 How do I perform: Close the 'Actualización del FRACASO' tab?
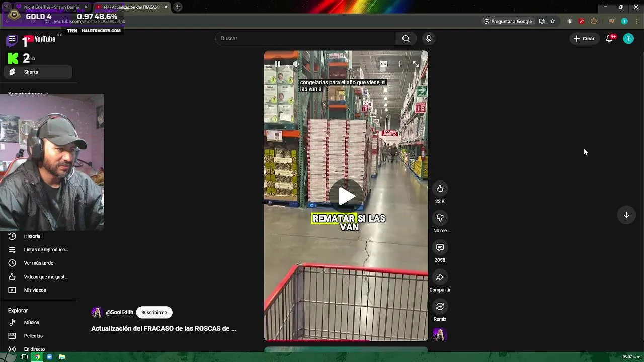(x=166, y=7)
